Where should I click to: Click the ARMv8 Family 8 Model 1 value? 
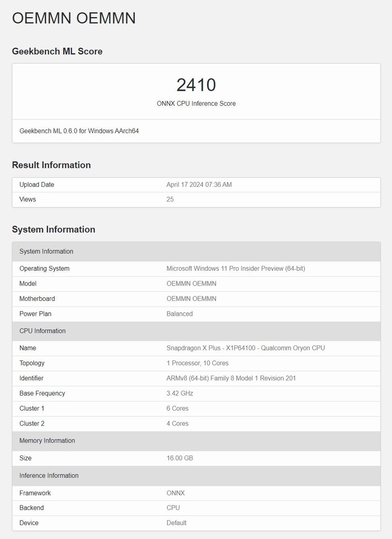pyautogui.click(x=231, y=378)
